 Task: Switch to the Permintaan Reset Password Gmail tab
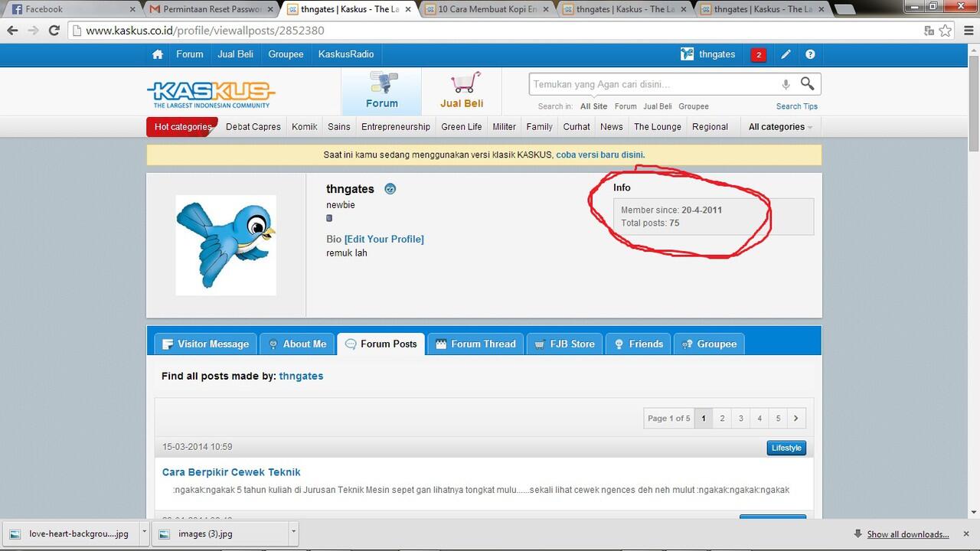[211, 9]
